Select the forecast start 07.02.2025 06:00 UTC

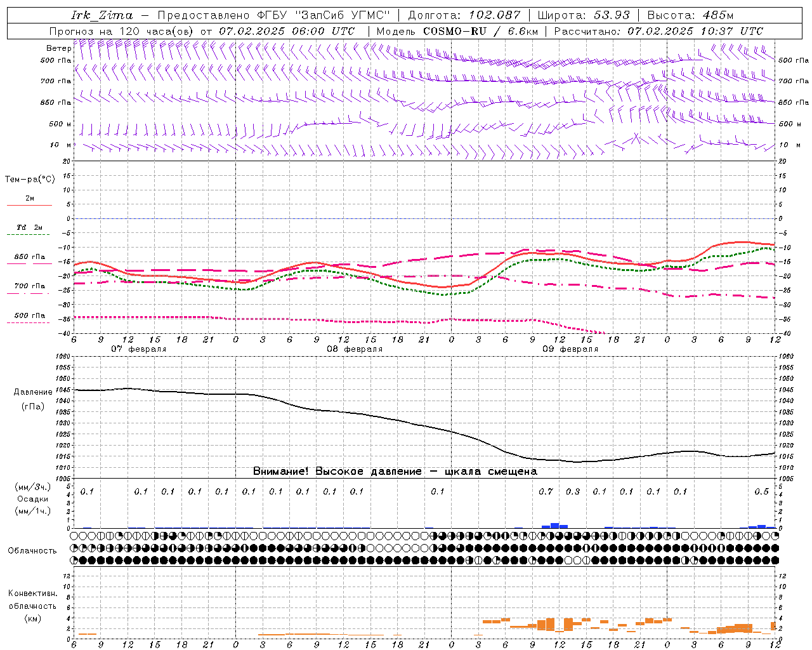pyautogui.click(x=287, y=31)
